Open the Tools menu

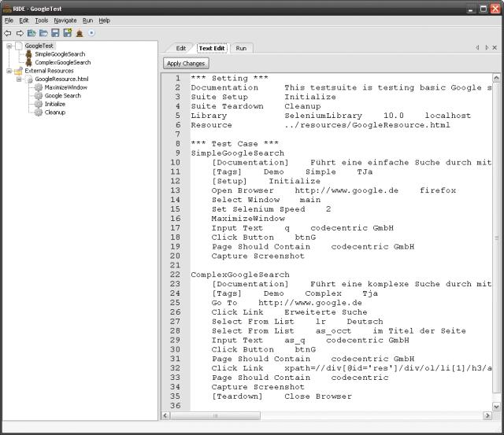41,20
